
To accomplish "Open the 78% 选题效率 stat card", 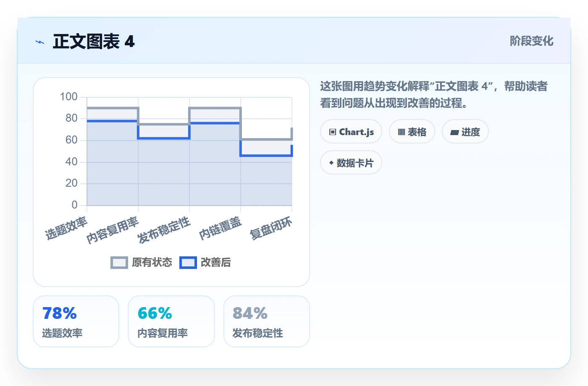I will (76, 321).
